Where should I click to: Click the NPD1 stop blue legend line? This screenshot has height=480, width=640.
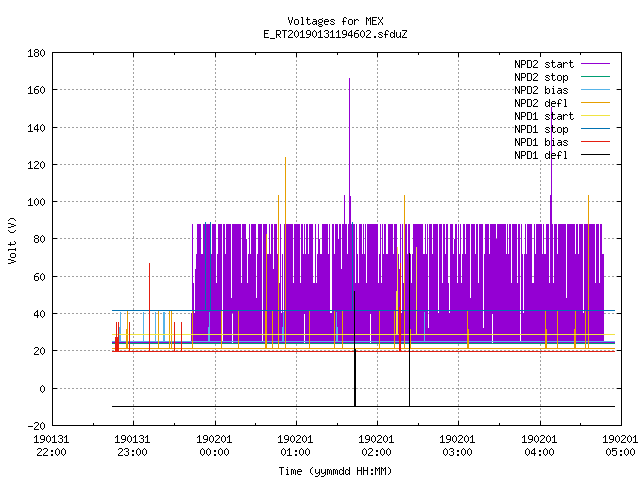[595, 129]
